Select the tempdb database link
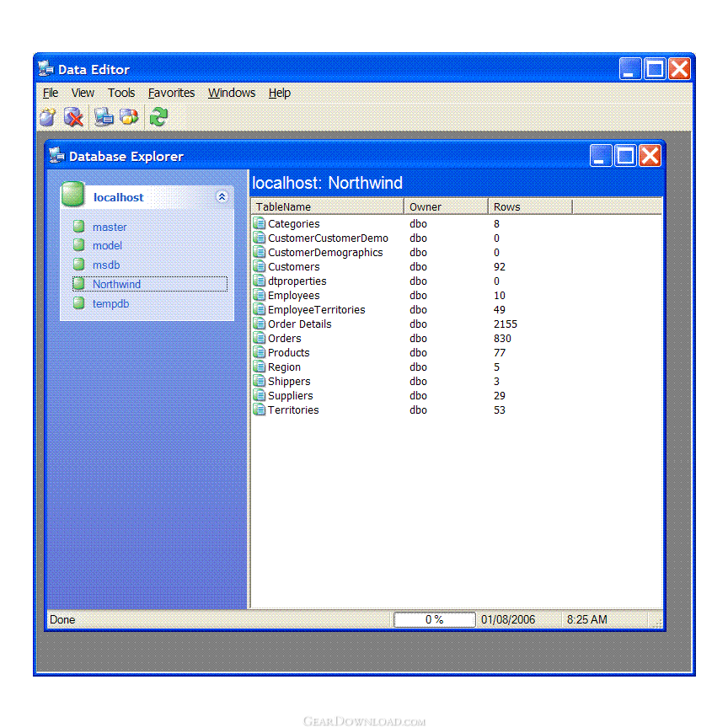This screenshot has width=728, height=728. pyautogui.click(x=111, y=303)
